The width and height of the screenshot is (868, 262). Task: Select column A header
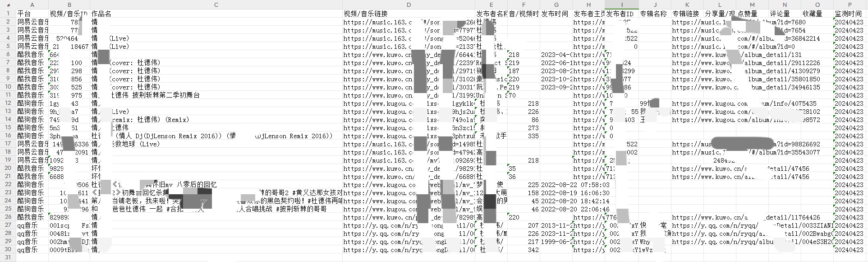click(32, 5)
